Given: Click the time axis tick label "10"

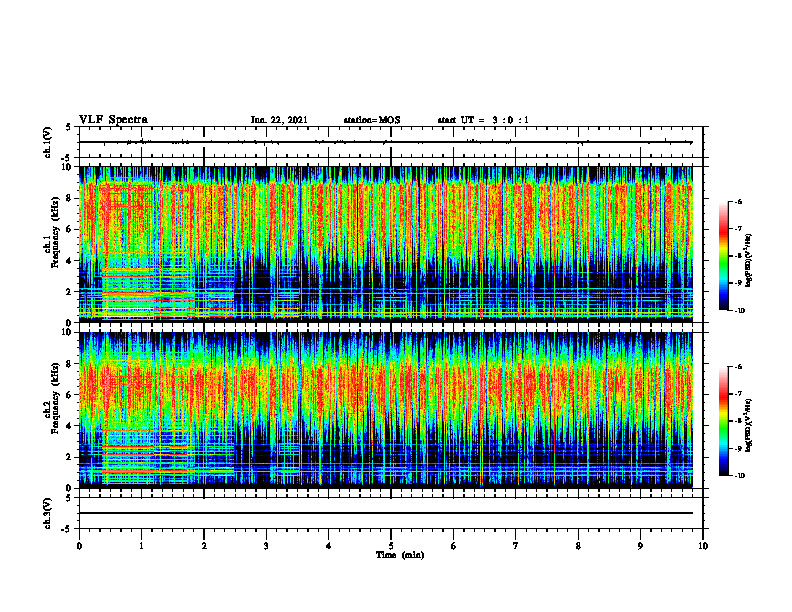Looking at the screenshot, I should tap(703, 546).
